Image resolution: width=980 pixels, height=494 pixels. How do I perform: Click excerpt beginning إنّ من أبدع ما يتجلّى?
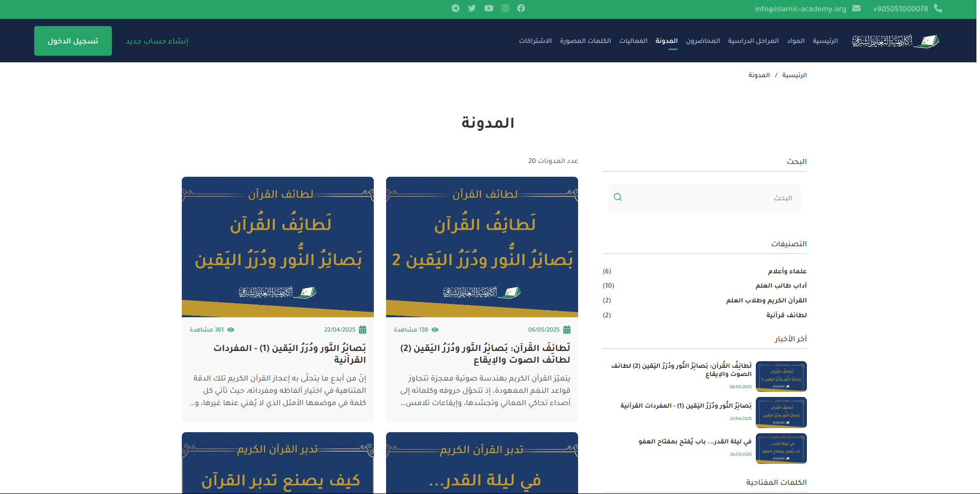278,390
